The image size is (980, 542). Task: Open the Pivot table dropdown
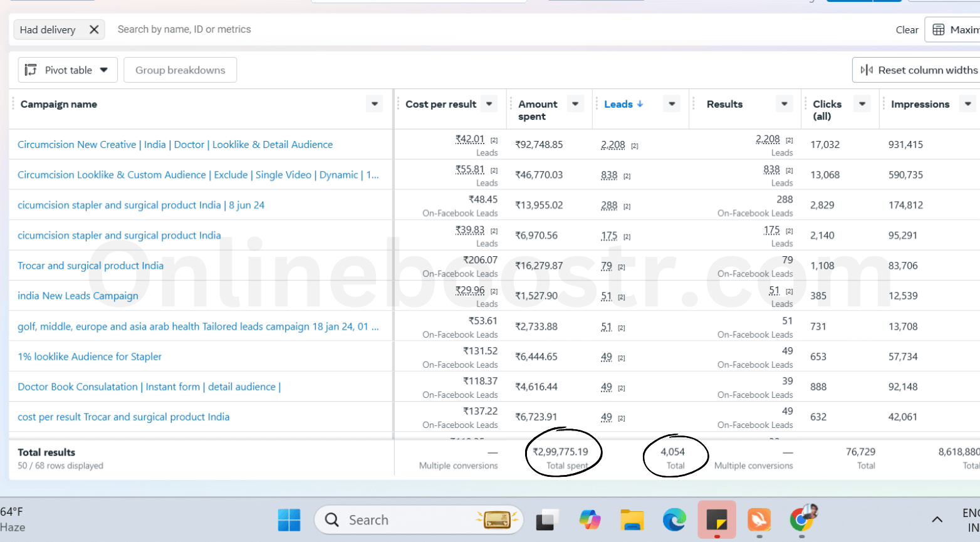coord(66,70)
